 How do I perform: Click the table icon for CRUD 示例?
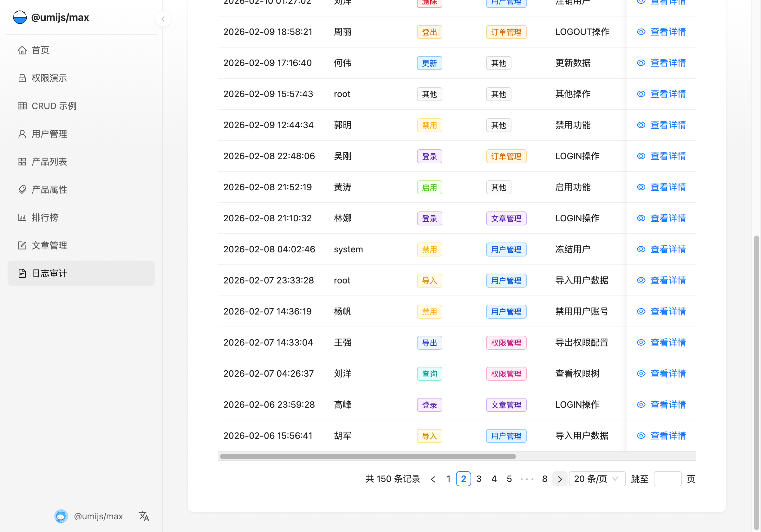tap(22, 106)
